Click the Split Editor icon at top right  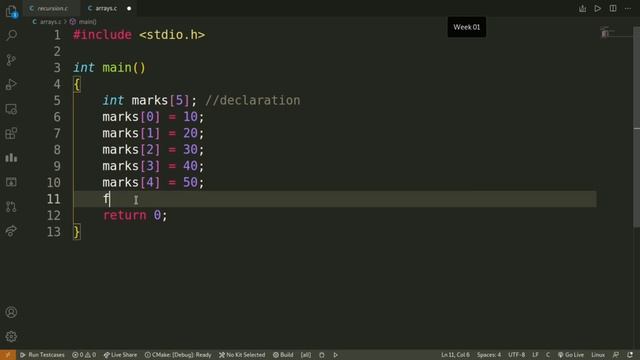point(613,9)
